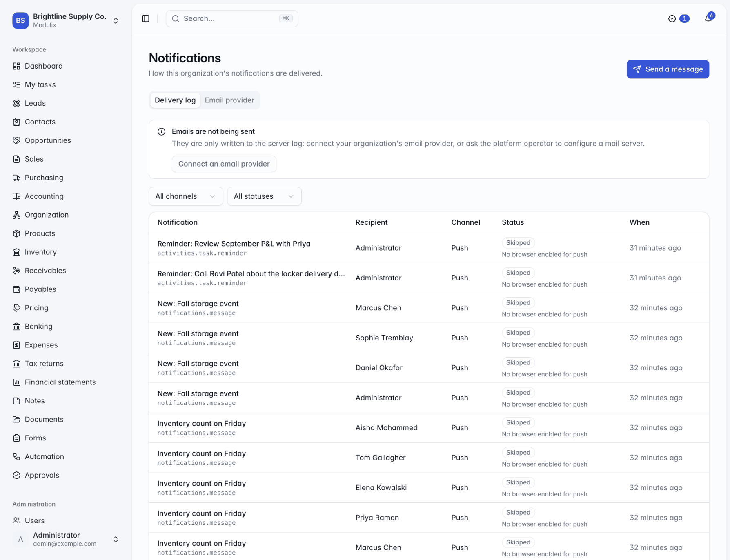This screenshot has height=560, width=730.
Task: Click the Leads target icon
Action: click(16, 103)
